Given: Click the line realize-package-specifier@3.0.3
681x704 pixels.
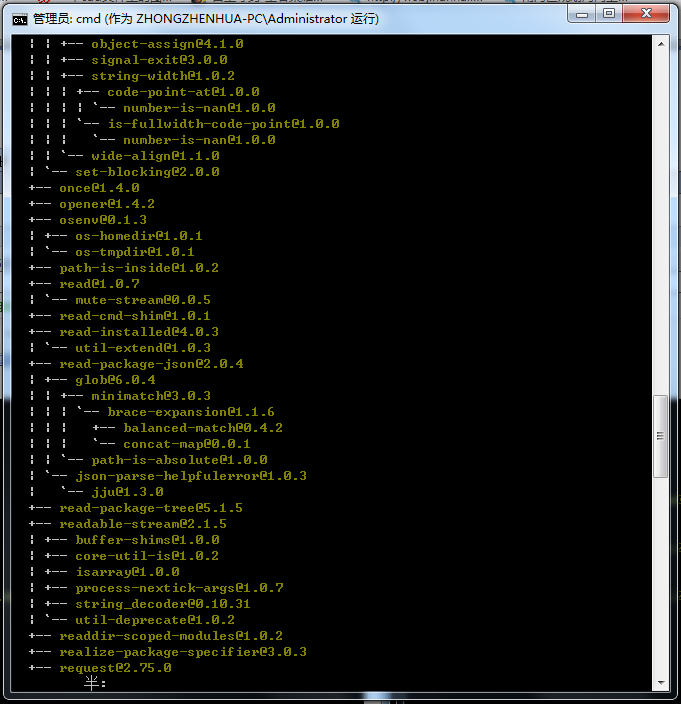Looking at the screenshot, I should (183, 652).
